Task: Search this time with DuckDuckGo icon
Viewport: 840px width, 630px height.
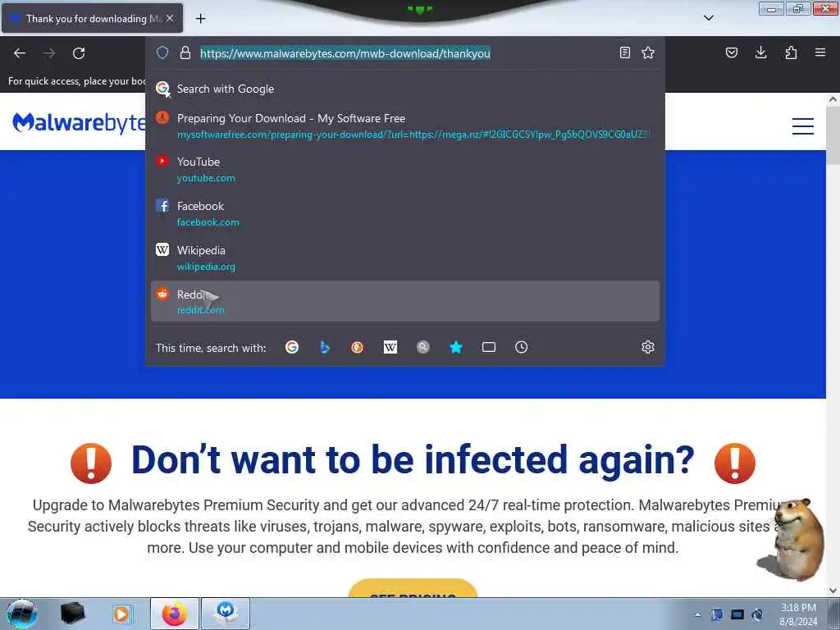Action: [358, 347]
